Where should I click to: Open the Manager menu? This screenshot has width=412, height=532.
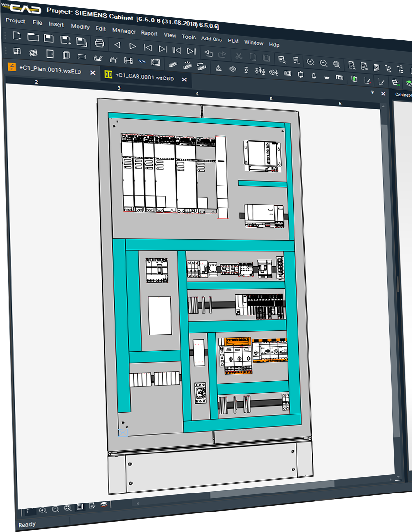click(123, 31)
